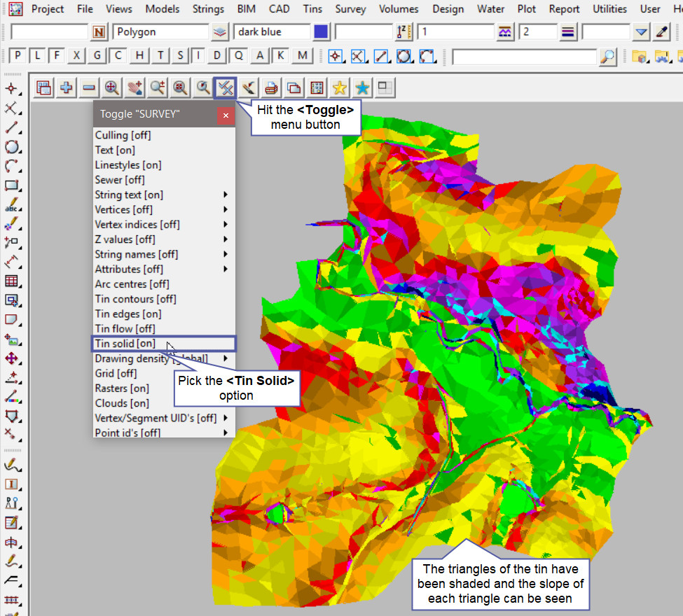Click the plus (add model) view button
This screenshot has height=616, width=683.
click(x=67, y=87)
